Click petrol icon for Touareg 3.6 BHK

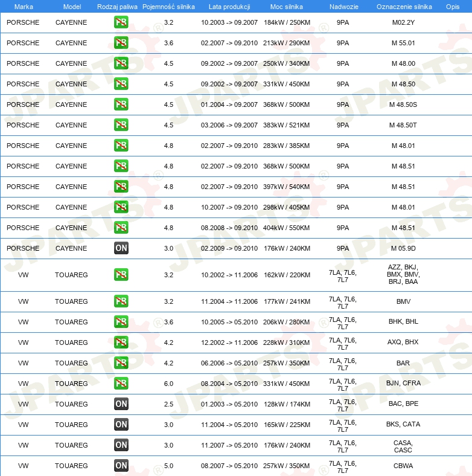pyautogui.click(x=121, y=322)
